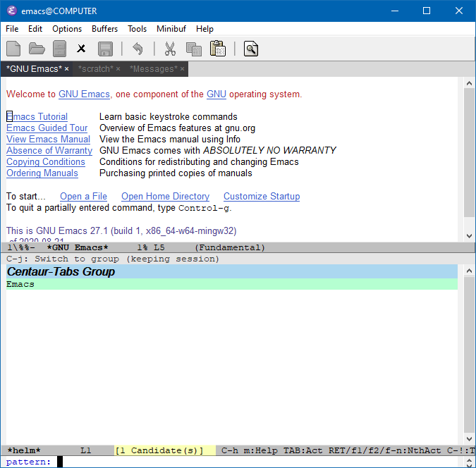
Task: Switch to the *Messages* tab
Action: point(154,69)
